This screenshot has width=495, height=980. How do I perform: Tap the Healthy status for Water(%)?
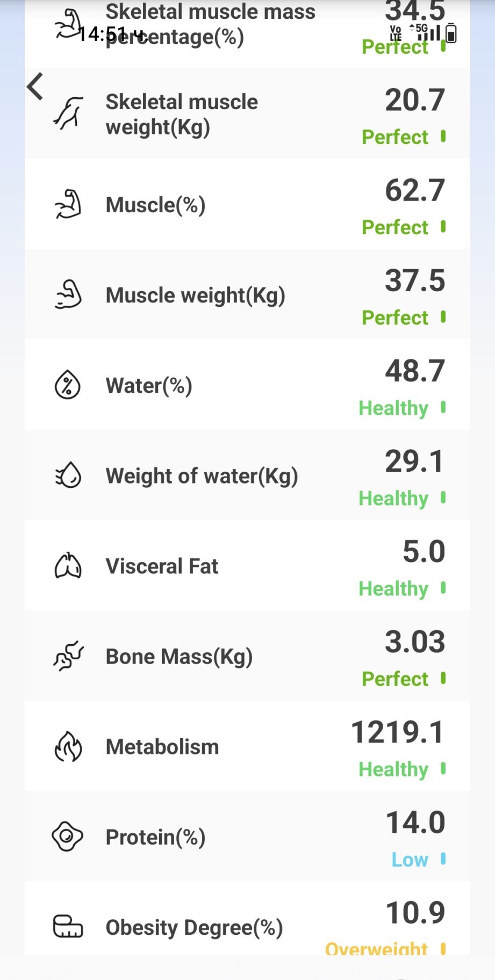393,408
